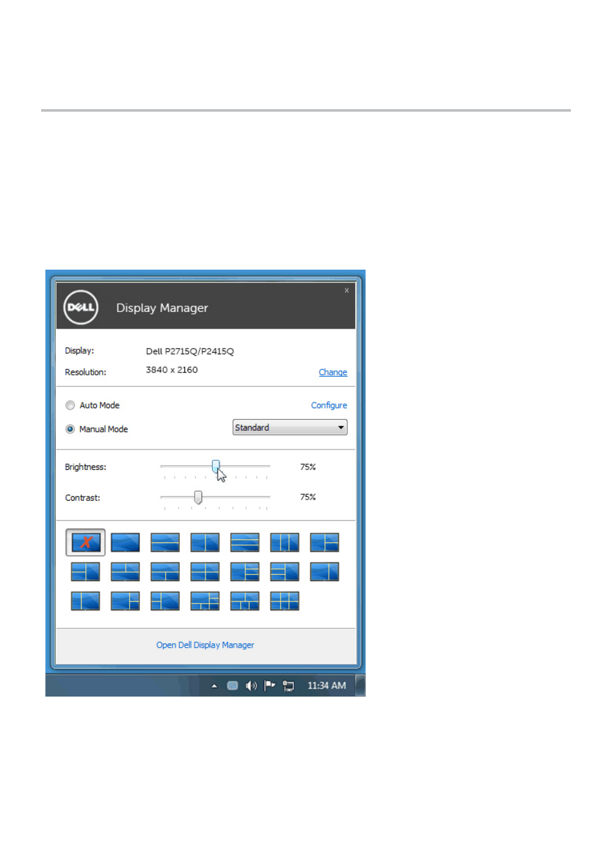Viewport: 612px width, 868px height.
Task: Click the Dell Display Manager tray icon
Action: [x=232, y=686]
